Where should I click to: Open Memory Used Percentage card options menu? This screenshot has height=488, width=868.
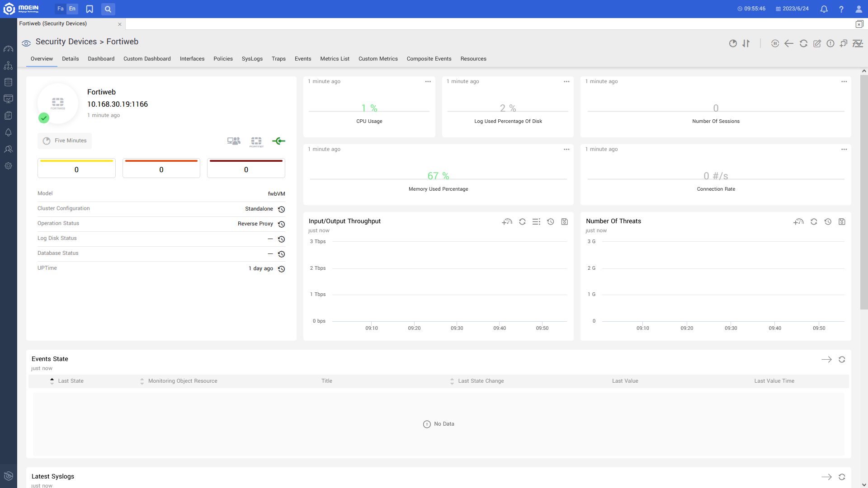pos(566,150)
